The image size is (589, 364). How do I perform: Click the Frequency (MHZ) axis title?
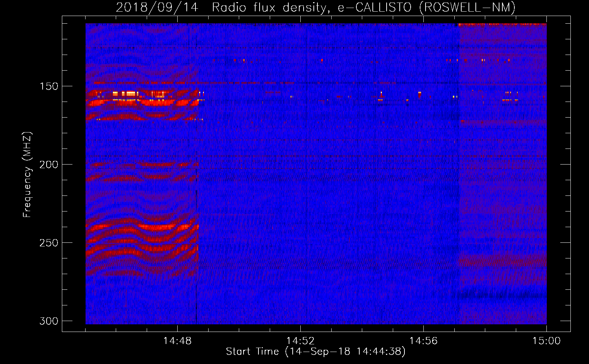[28, 174]
